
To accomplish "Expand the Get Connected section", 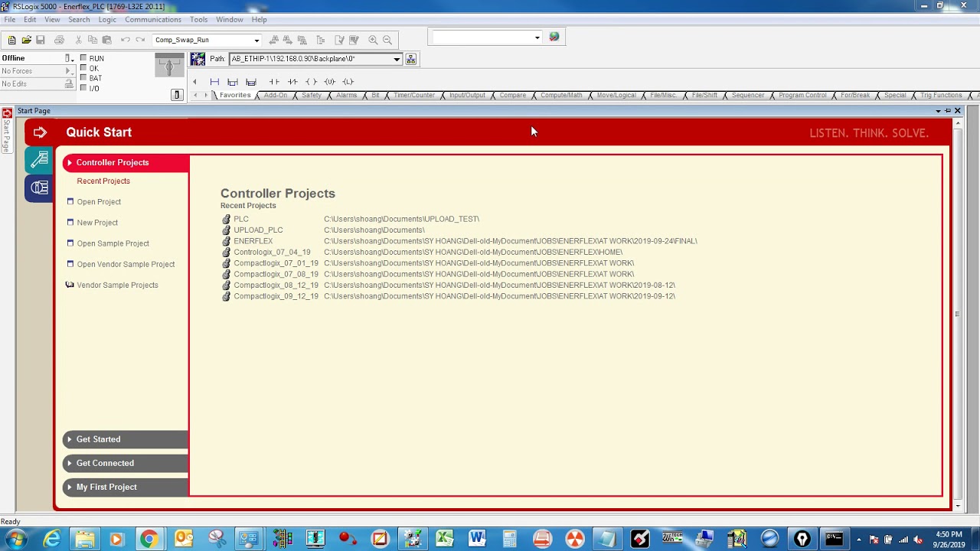I will pyautogui.click(x=126, y=463).
